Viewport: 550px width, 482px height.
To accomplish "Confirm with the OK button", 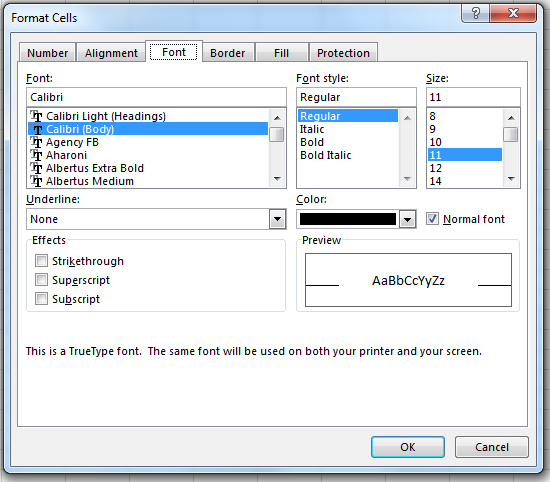I will coord(408,447).
